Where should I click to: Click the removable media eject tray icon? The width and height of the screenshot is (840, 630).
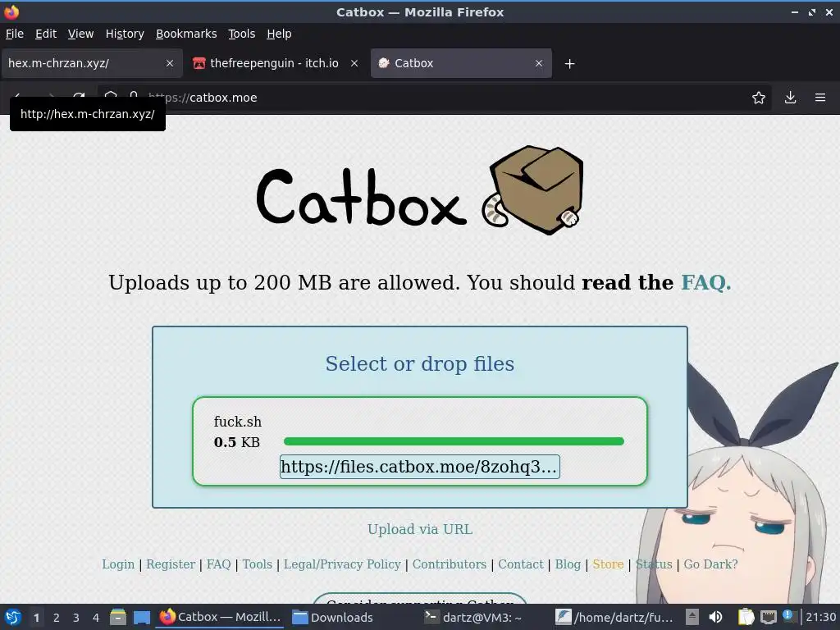coord(692,617)
